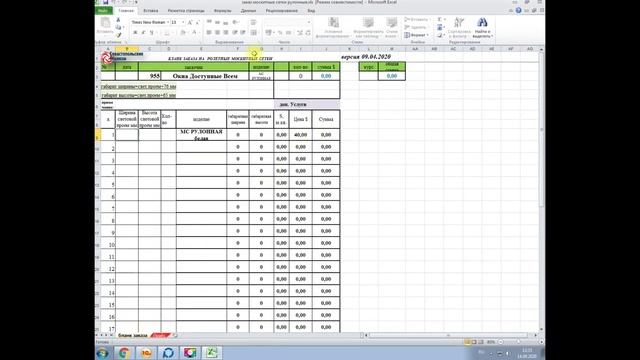Screen dimensions: 640x360
Task: Select cell 'Окна Доступные Всем'
Action: click(x=205, y=76)
